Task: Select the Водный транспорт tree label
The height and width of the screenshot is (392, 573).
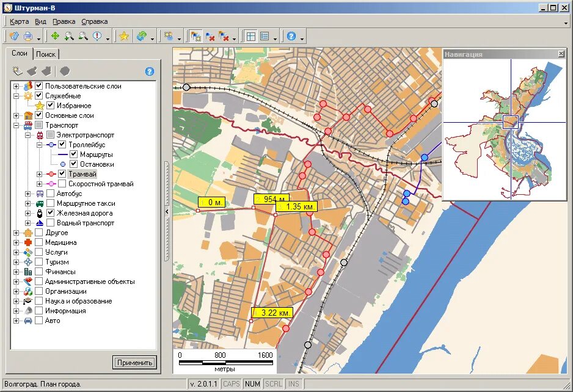Action: (86, 223)
